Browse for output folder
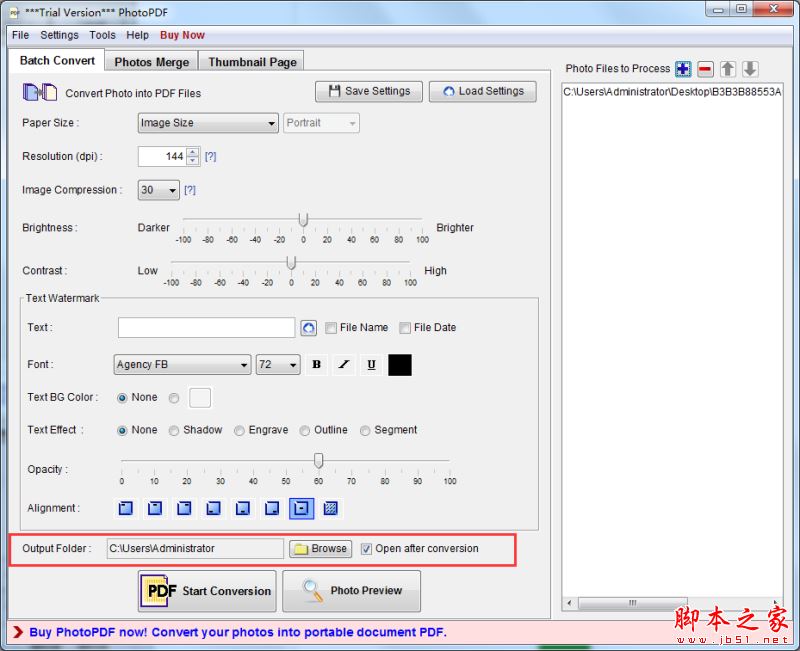This screenshot has width=800, height=651. tap(320, 548)
